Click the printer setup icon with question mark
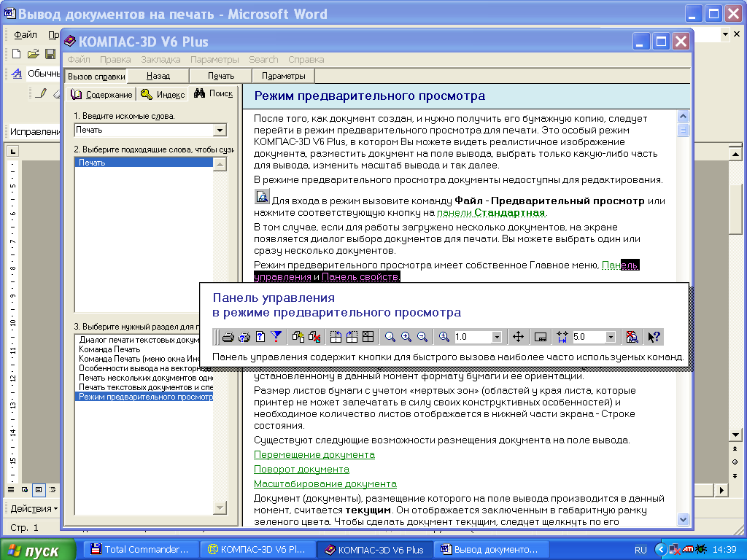The width and height of the screenshot is (747, 560). [244, 337]
